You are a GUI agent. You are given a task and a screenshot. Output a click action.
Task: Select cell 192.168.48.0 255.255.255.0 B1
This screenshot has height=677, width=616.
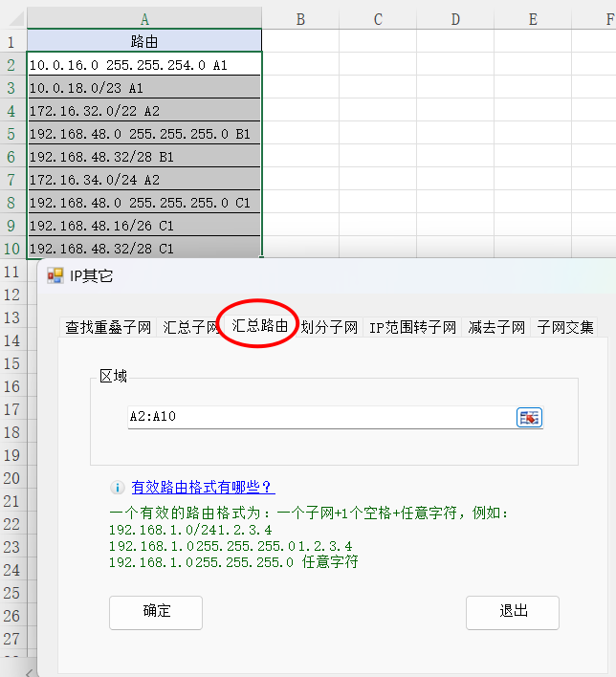coord(144,134)
